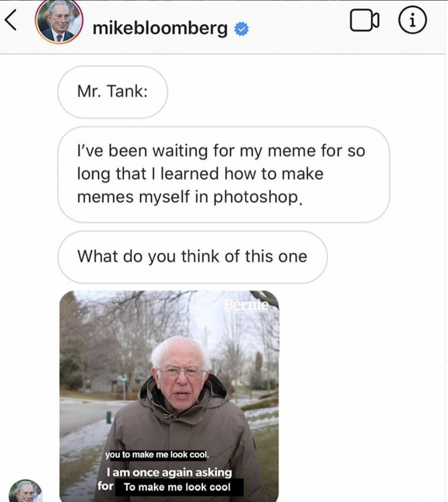Image resolution: width=448 pixels, height=502 pixels.
Task: Tap the small sender avatar beside the meme
Action: pos(25,492)
